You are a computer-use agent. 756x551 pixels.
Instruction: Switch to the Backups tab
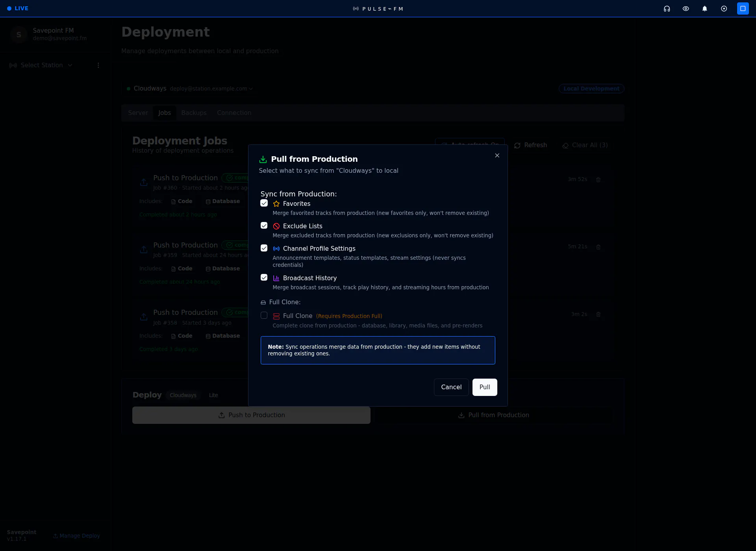tap(194, 113)
